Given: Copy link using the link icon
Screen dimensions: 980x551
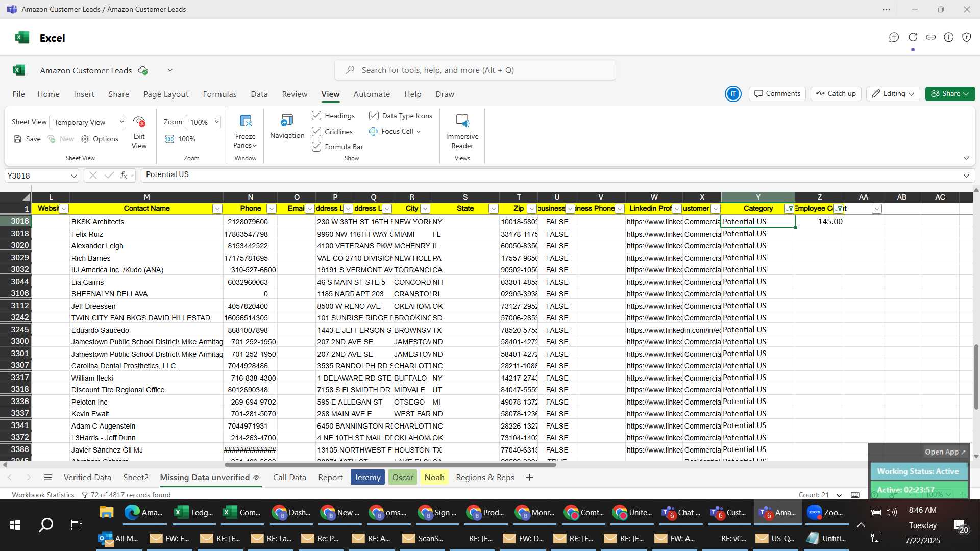Looking at the screenshot, I should pyautogui.click(x=930, y=37).
